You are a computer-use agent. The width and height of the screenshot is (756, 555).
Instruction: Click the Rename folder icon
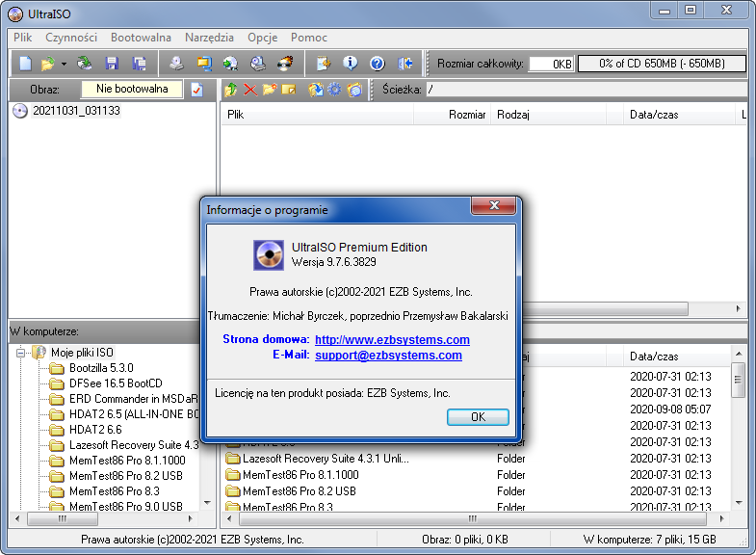coord(289,90)
